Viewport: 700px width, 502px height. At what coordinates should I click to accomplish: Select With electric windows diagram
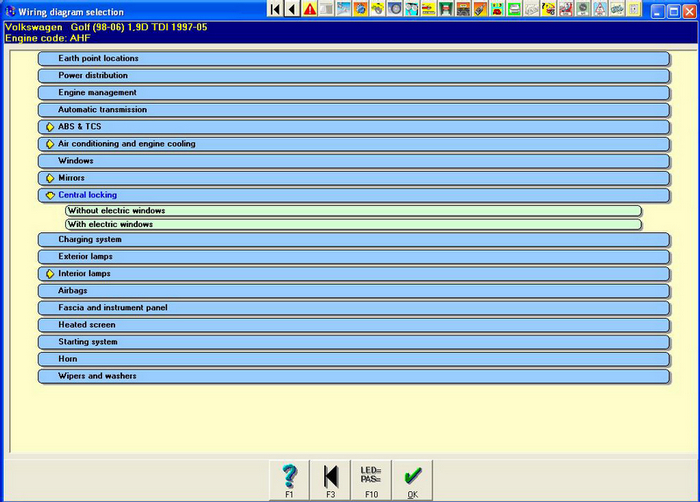(353, 225)
